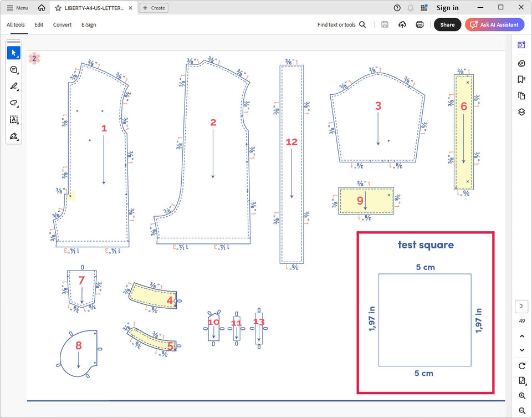Click the 'test square' heading

coord(426,244)
